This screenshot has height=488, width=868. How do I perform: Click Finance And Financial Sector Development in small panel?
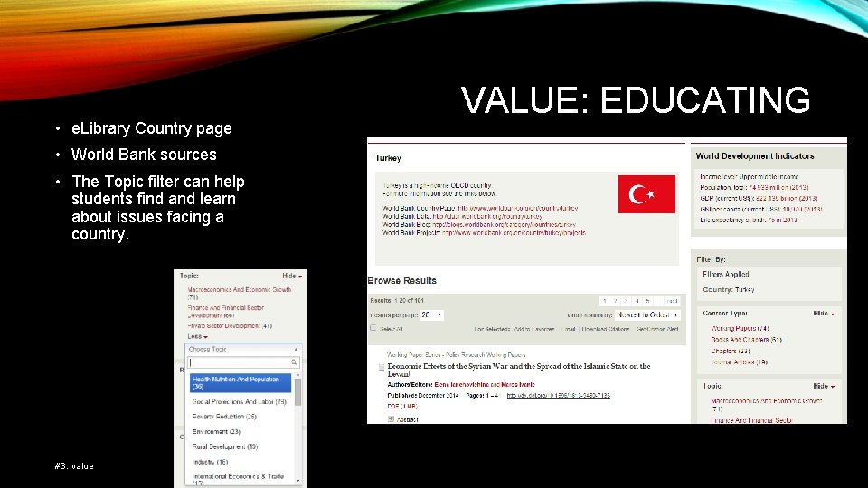(x=226, y=312)
